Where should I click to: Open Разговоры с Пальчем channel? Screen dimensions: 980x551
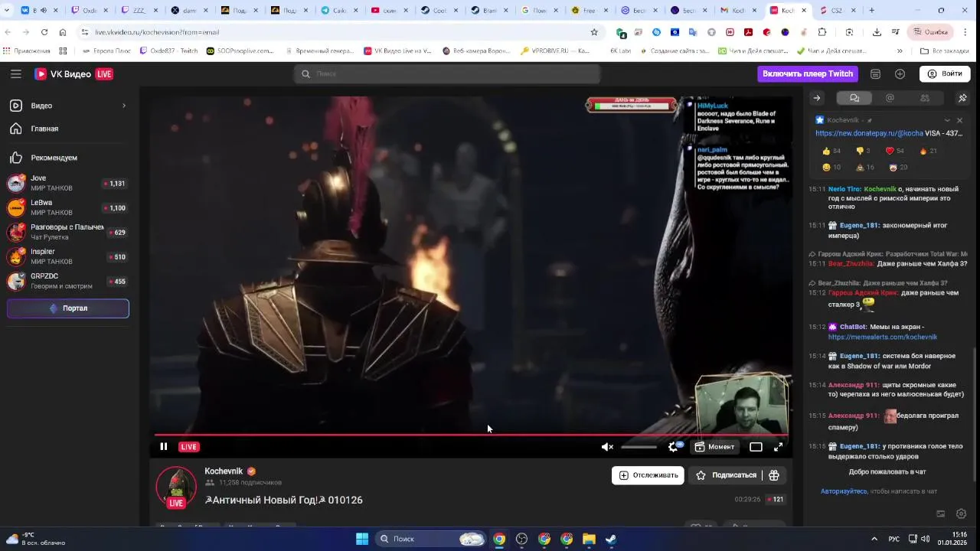click(67, 232)
